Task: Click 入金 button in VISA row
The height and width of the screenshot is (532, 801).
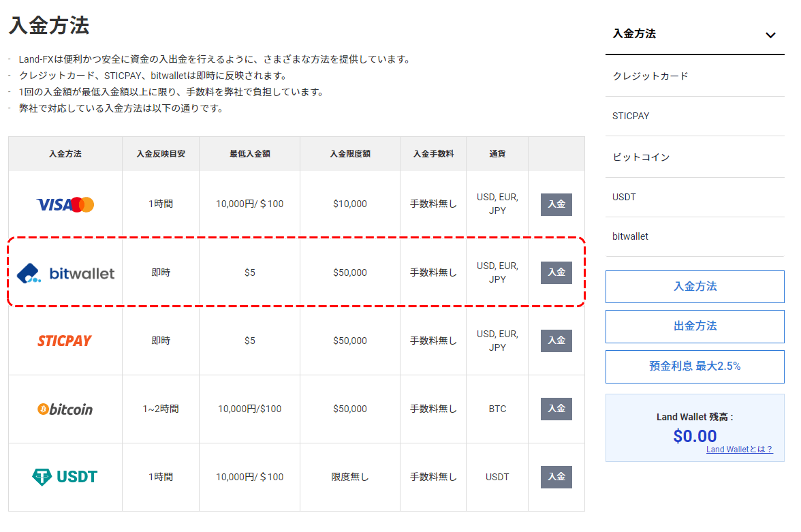Action: 556,204
